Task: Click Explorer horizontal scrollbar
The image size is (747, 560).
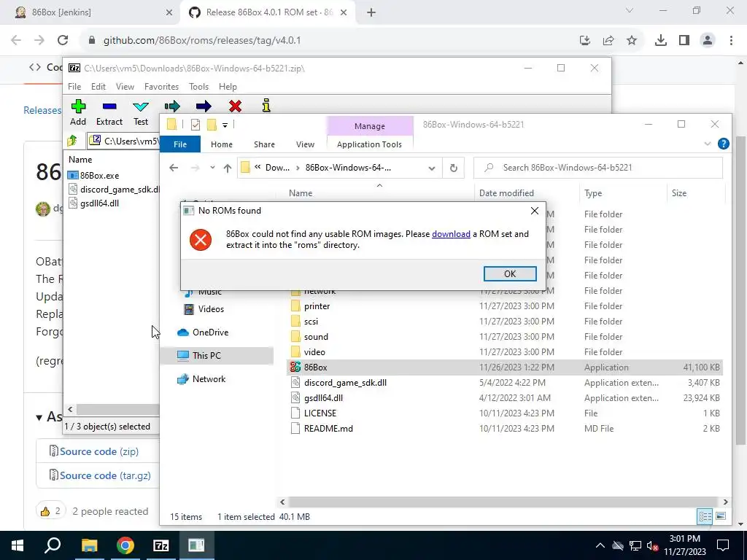Action: (502, 502)
